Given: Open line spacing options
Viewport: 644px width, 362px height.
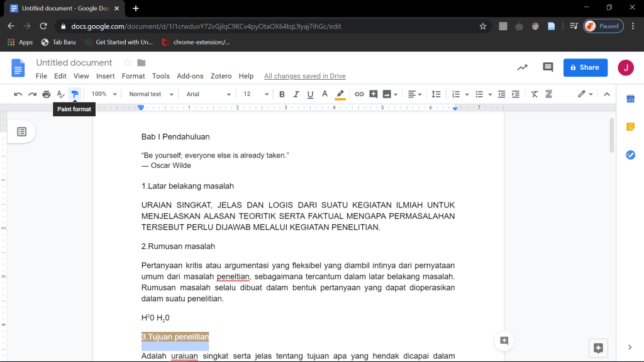Looking at the screenshot, I should [x=436, y=94].
